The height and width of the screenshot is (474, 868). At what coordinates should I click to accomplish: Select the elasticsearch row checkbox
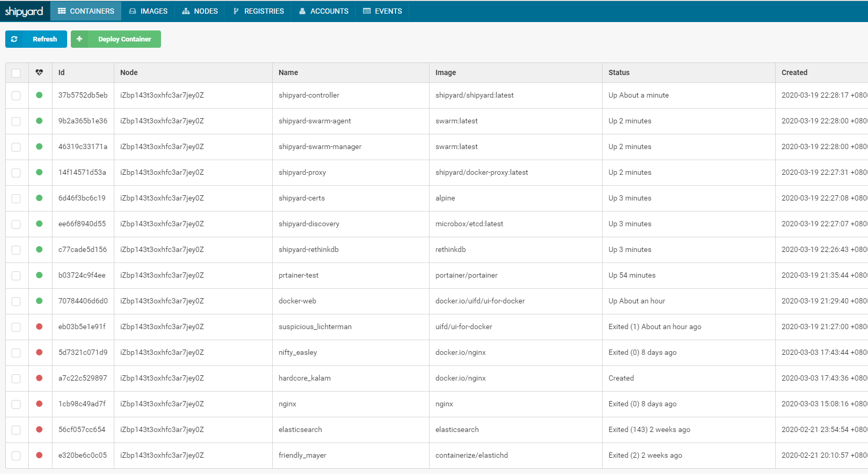pyautogui.click(x=16, y=430)
